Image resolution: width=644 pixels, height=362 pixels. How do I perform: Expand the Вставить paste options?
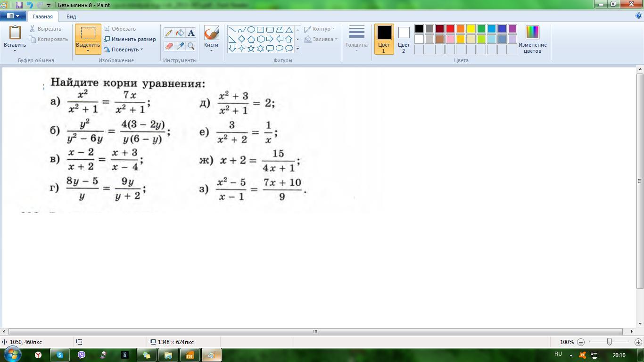pos(15,50)
